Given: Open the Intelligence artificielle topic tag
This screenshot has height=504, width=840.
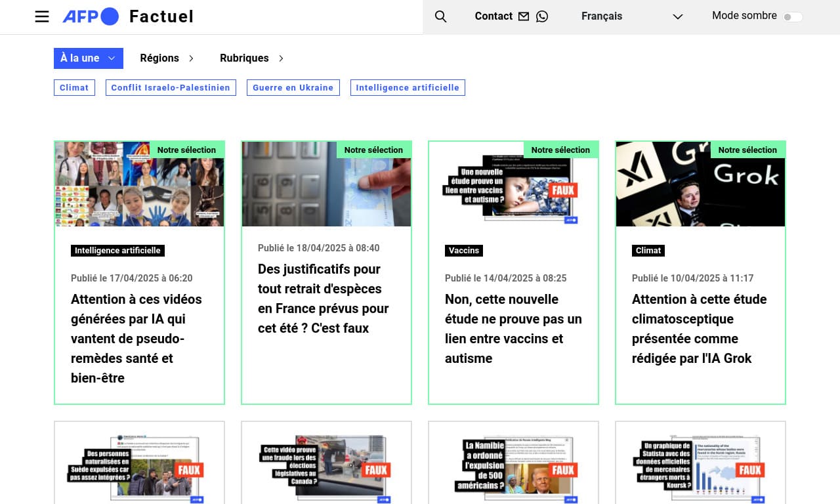Looking at the screenshot, I should click(x=408, y=87).
